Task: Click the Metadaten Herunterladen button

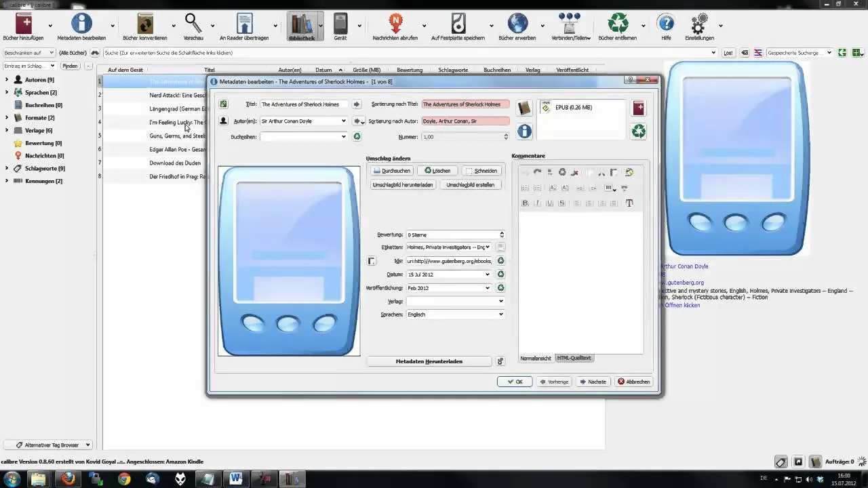Action: tap(429, 361)
